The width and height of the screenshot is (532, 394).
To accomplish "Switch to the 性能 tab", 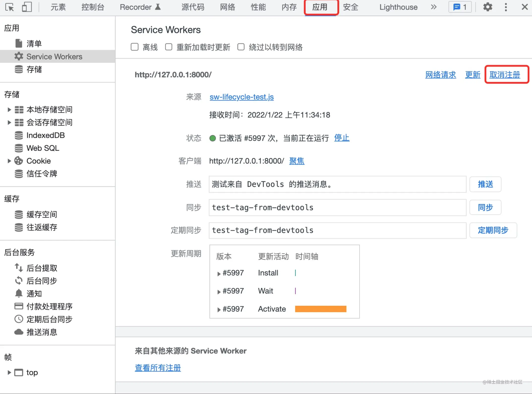I will pyautogui.click(x=258, y=7).
